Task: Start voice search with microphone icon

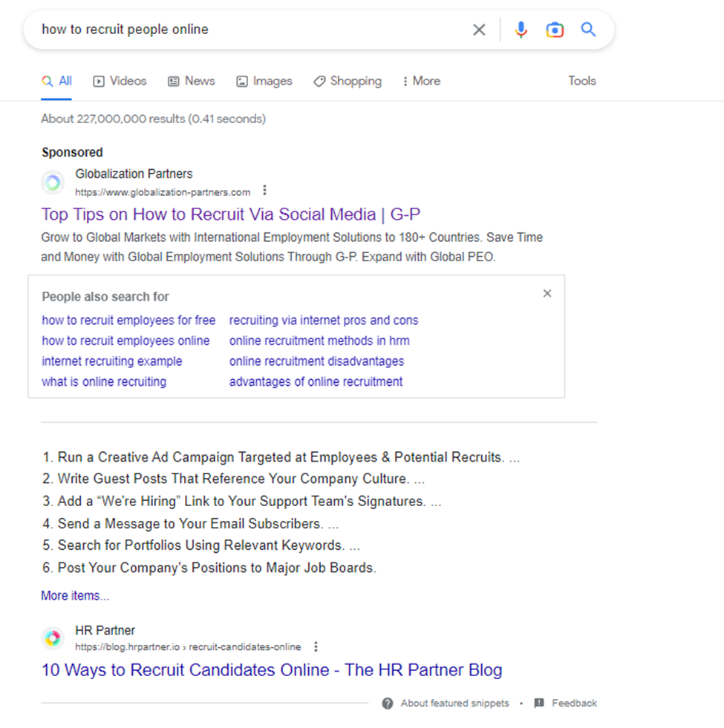Action: click(521, 30)
